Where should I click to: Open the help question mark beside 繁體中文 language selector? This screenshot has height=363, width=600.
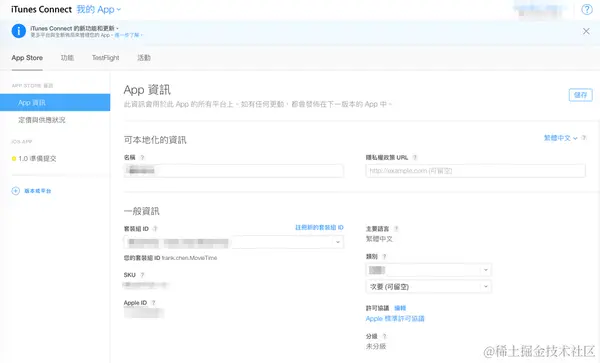584,138
